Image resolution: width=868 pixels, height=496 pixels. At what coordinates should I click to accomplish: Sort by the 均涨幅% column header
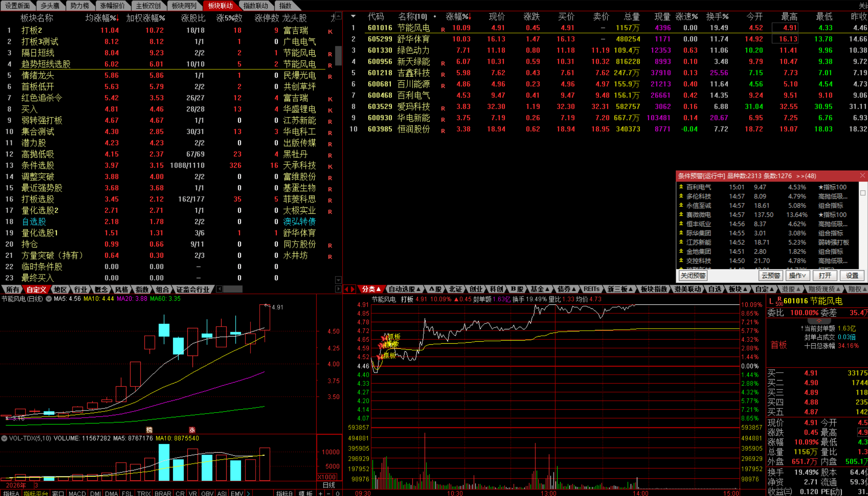[x=102, y=18]
